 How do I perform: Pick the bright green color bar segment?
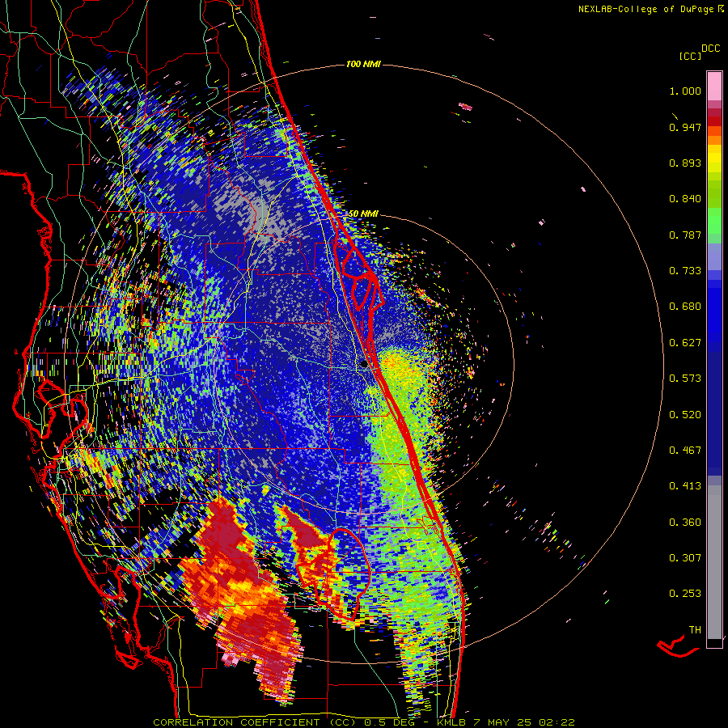714,221
